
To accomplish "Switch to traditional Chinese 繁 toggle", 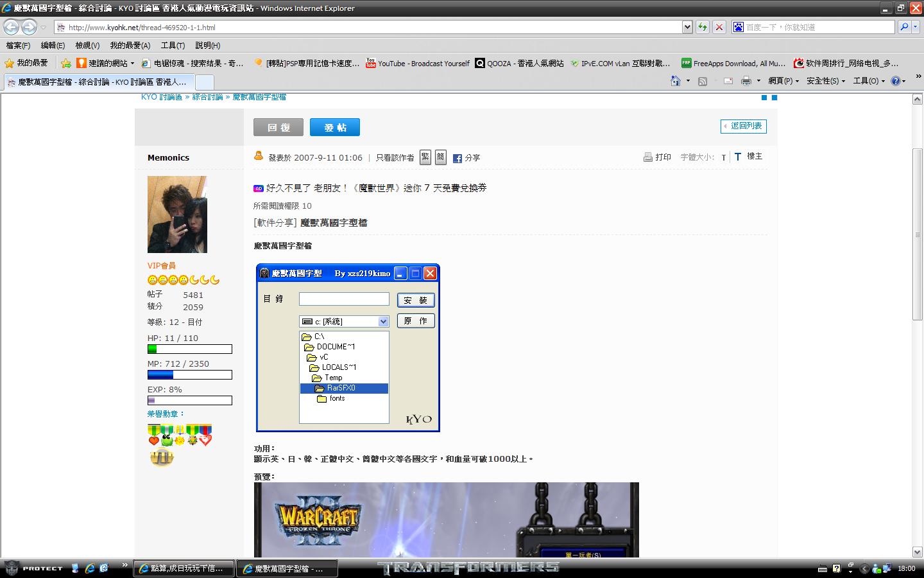I will point(425,157).
